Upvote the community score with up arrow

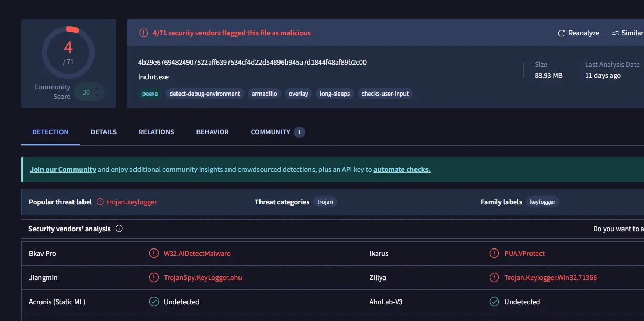[97, 88]
